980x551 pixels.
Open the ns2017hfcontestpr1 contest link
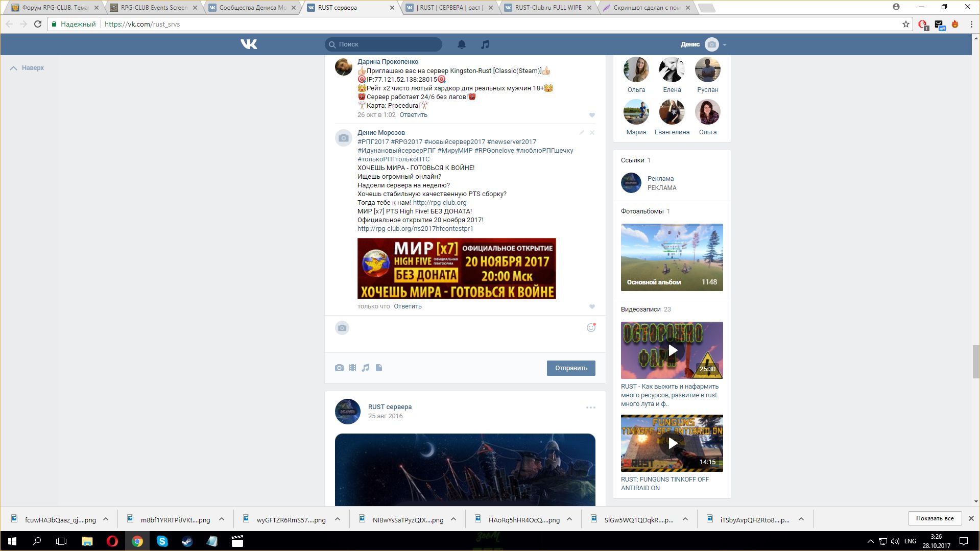415,229
